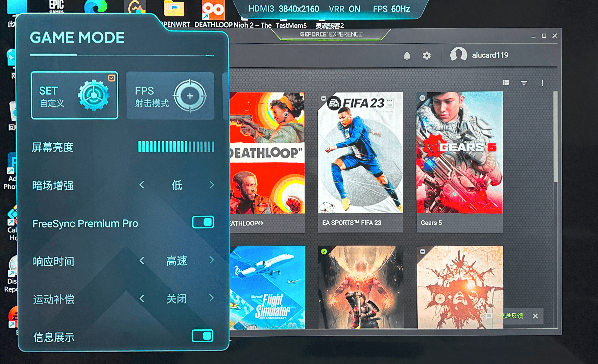This screenshot has height=364, width=598.
Task: Open the Epic Games desktop icon
Action: tap(56, 7)
